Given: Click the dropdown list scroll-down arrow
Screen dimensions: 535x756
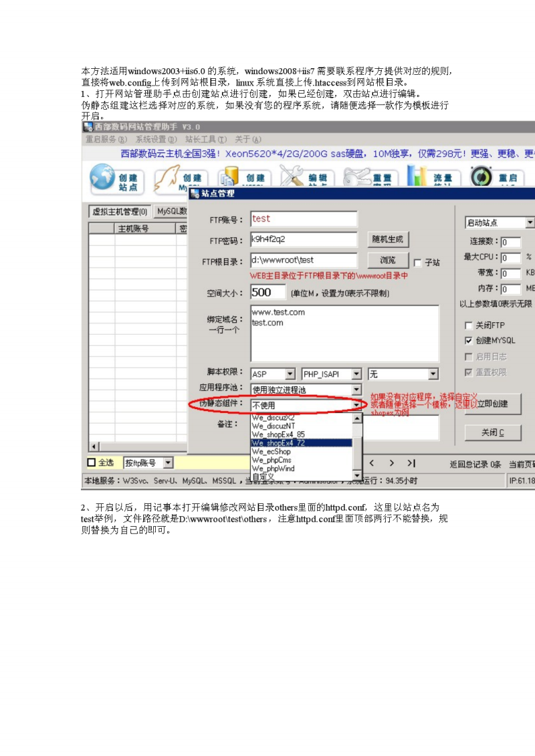Looking at the screenshot, I should pyautogui.click(x=357, y=476).
